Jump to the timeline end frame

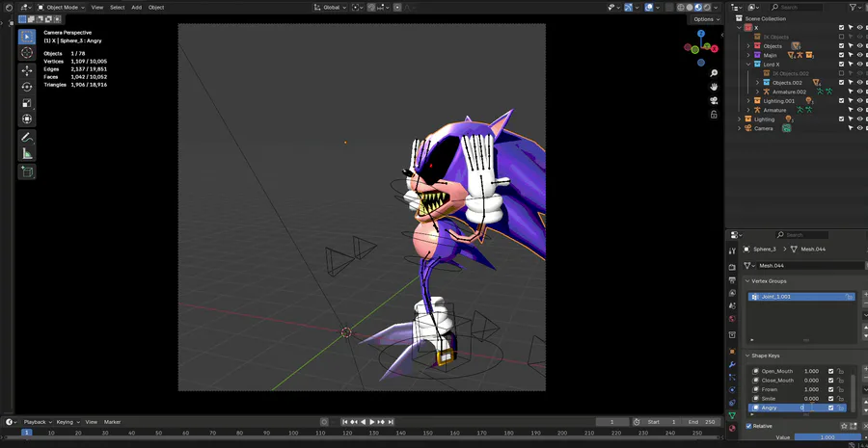point(392,422)
